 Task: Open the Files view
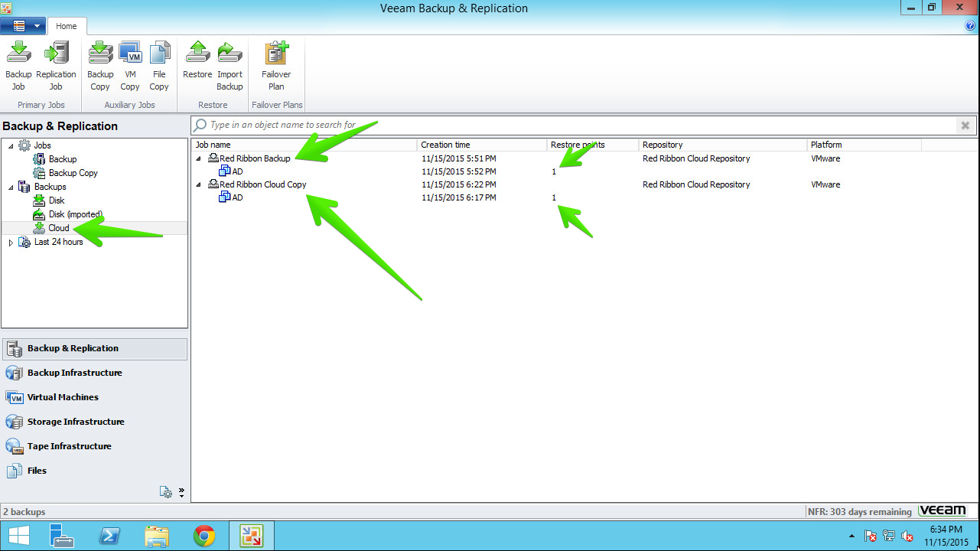pos(94,471)
